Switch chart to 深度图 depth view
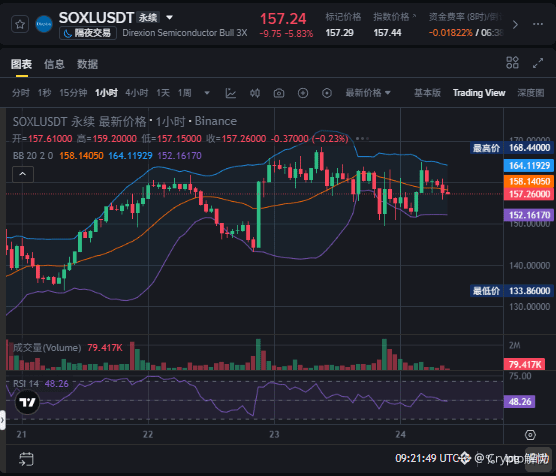Image resolution: width=556 pixels, height=476 pixels. click(530, 93)
